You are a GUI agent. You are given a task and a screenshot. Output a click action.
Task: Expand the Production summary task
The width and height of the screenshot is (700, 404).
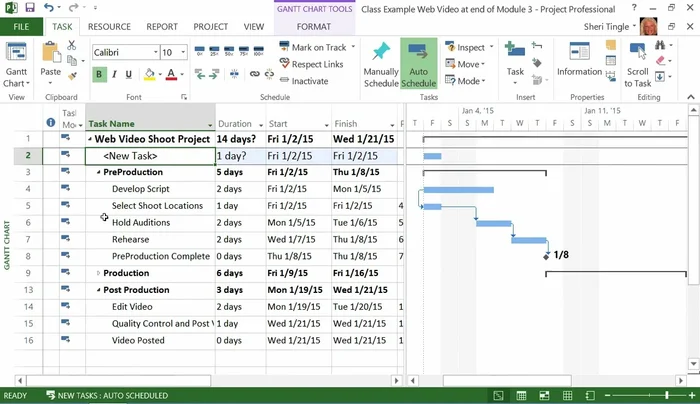[98, 273]
